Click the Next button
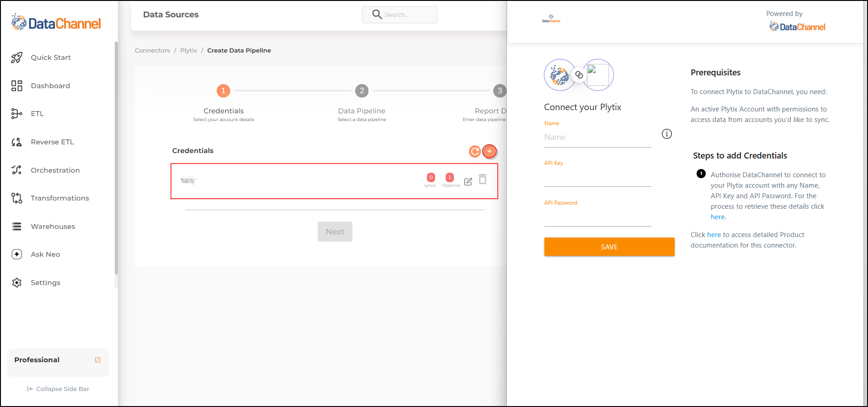Screen dimensions: 868x407 click(x=335, y=232)
